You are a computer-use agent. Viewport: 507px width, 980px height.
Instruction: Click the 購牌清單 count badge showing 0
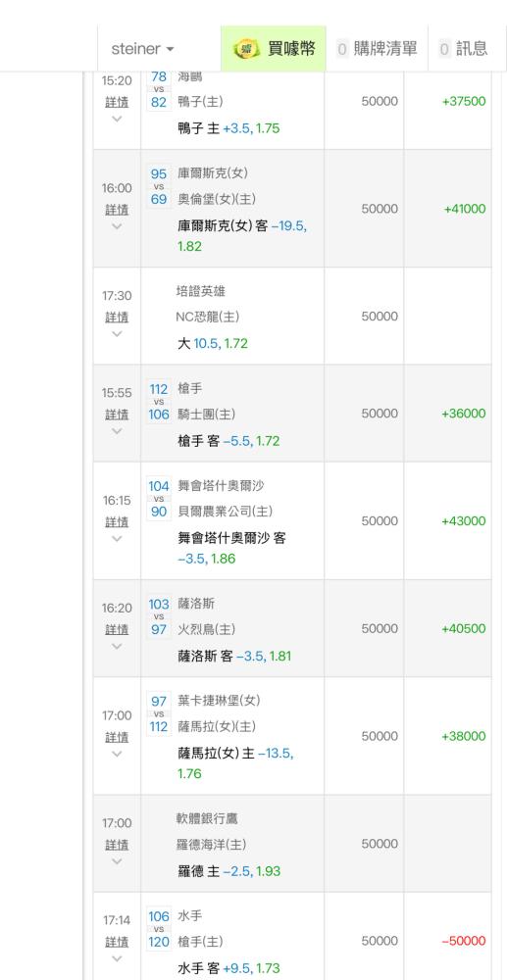(x=342, y=49)
